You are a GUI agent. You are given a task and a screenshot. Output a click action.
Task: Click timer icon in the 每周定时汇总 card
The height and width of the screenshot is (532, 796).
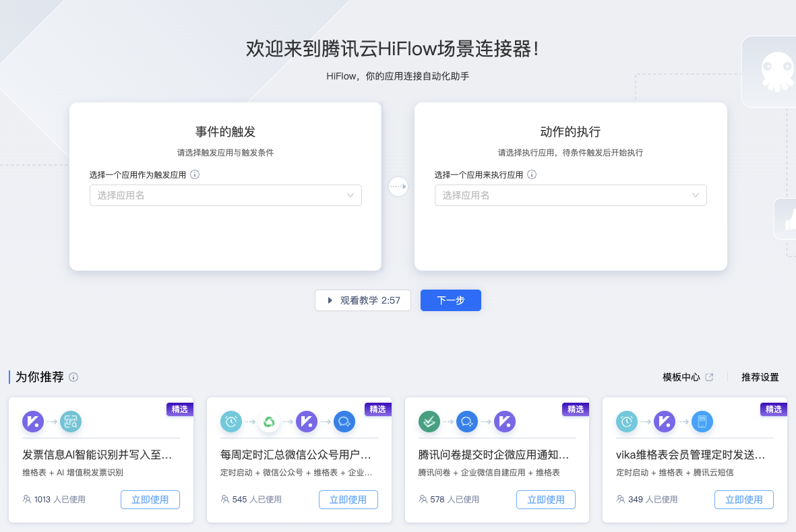pyautogui.click(x=231, y=422)
